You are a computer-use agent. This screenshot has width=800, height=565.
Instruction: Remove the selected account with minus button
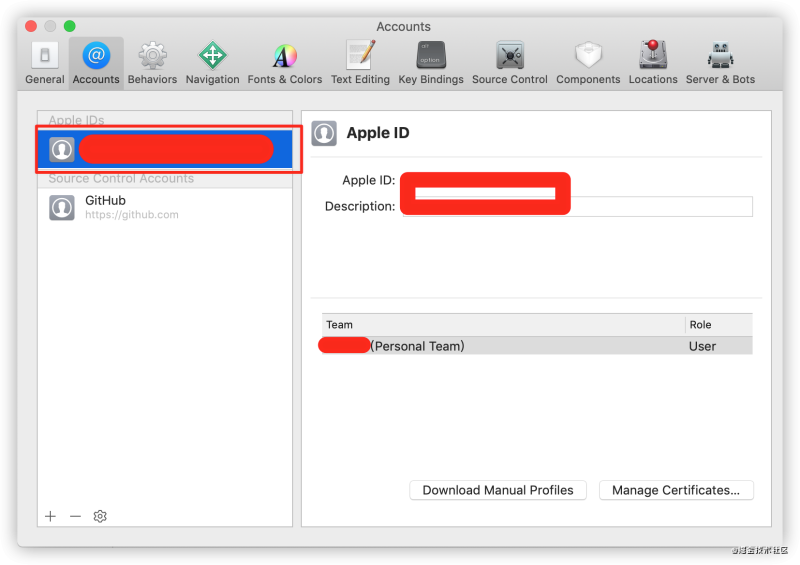click(x=76, y=516)
